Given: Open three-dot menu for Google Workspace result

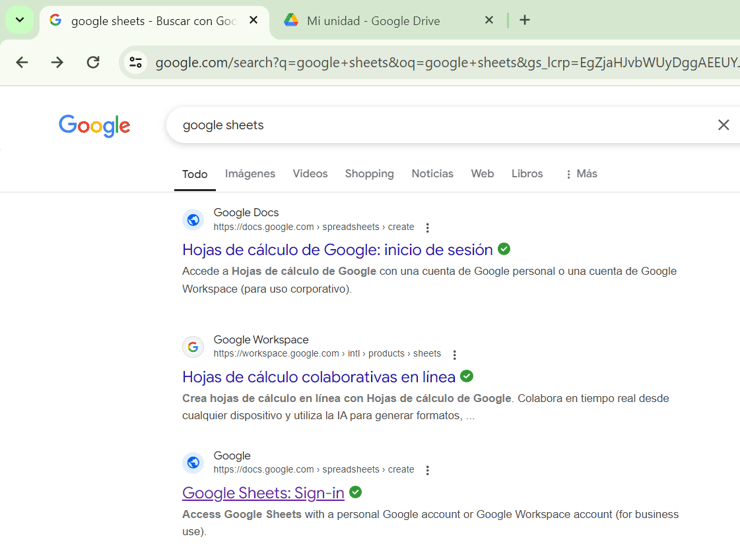Looking at the screenshot, I should pos(455,355).
